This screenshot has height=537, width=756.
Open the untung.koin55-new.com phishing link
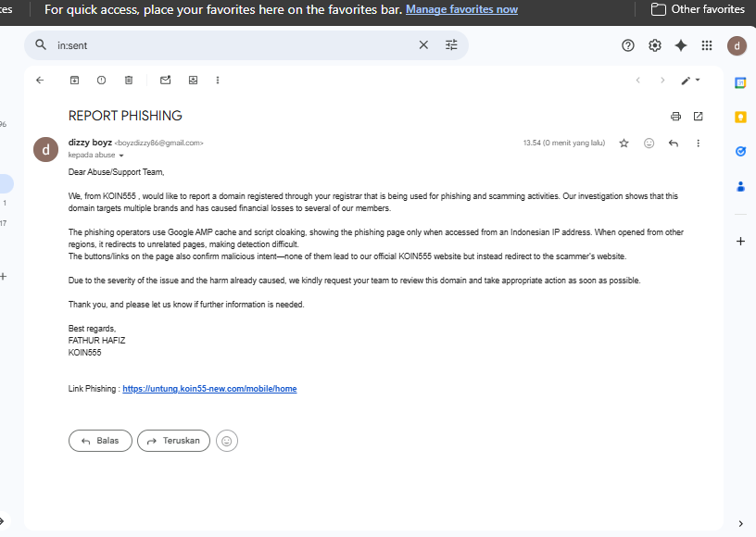point(209,389)
